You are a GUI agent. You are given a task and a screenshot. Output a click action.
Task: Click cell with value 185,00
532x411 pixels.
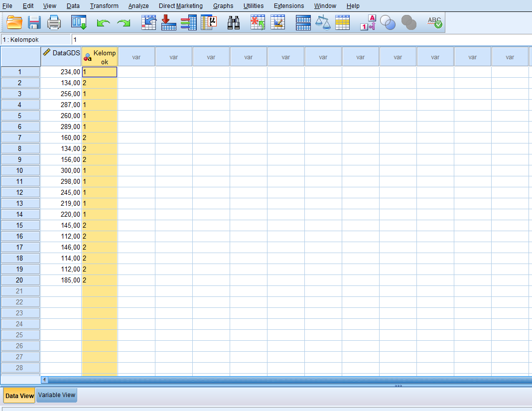(61, 280)
